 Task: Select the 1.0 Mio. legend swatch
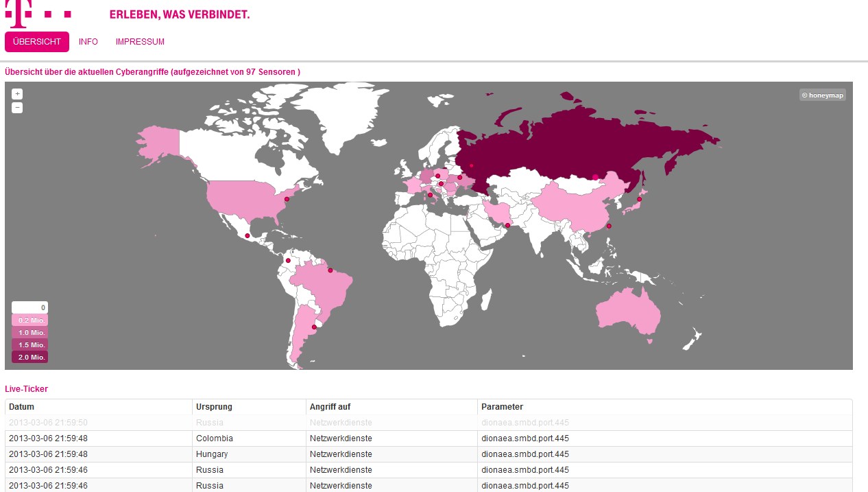coord(30,333)
